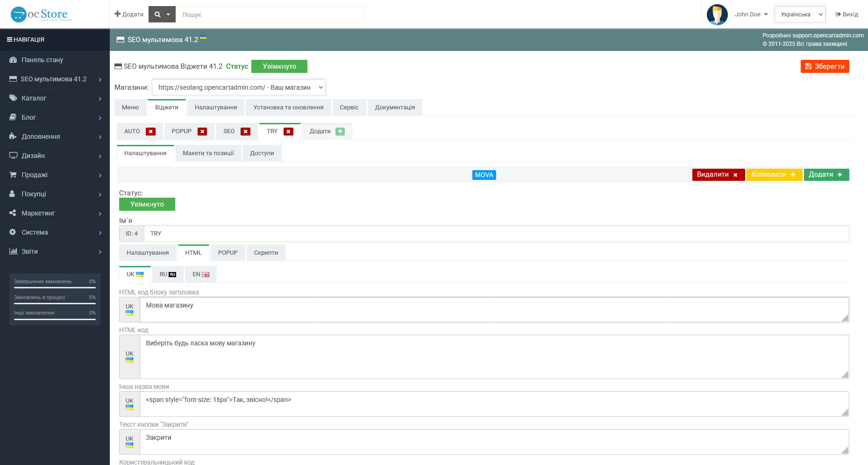Click the Блог book icon
This screenshot has width=868, height=465.
tap(13, 117)
